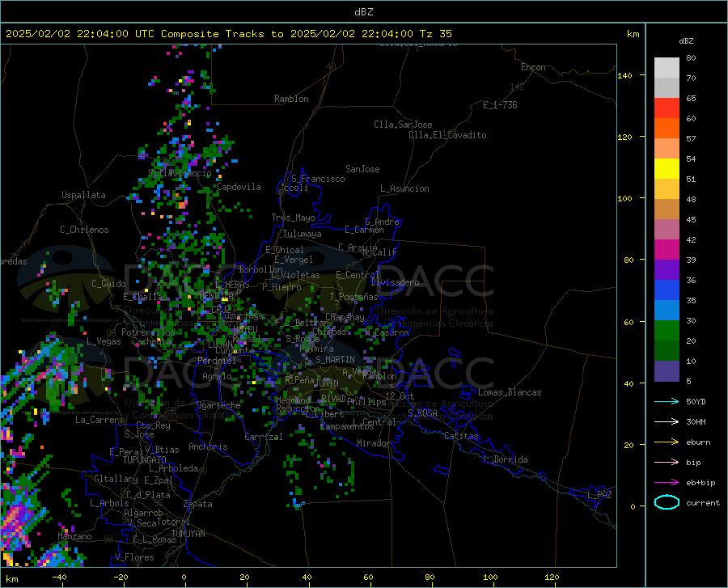The width and height of the screenshot is (728, 588).
Task: Click the white 30HM arrow in legend
Action: click(667, 422)
